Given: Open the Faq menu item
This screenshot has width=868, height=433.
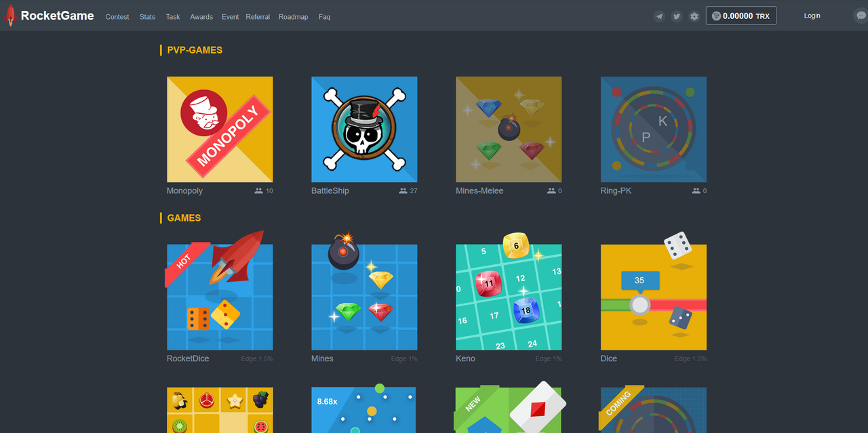Looking at the screenshot, I should click(324, 17).
